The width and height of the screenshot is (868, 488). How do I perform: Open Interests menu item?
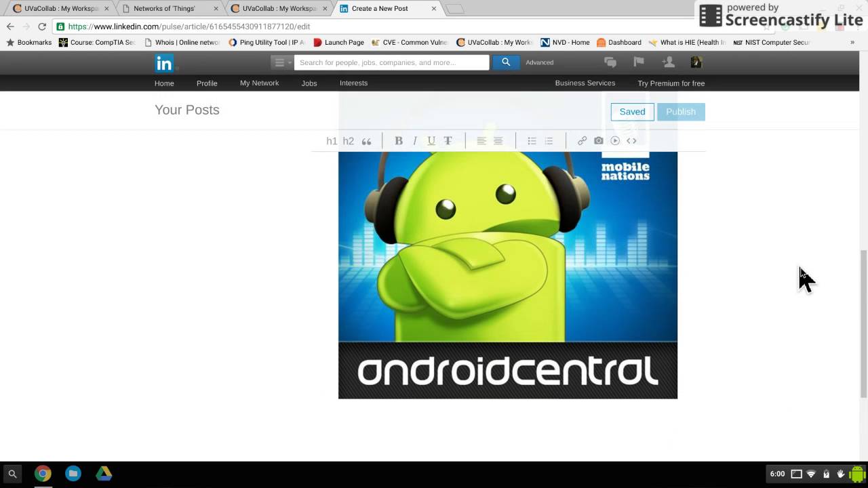tap(353, 83)
